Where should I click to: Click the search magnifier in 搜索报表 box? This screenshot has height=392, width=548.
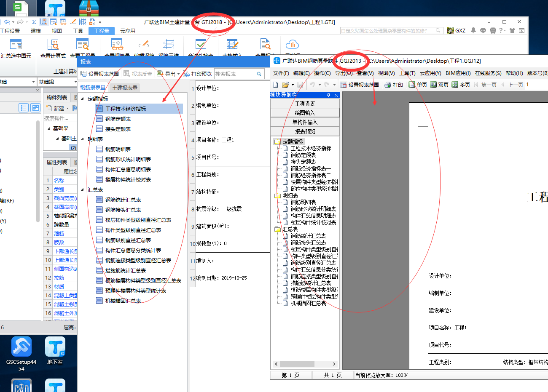click(259, 74)
